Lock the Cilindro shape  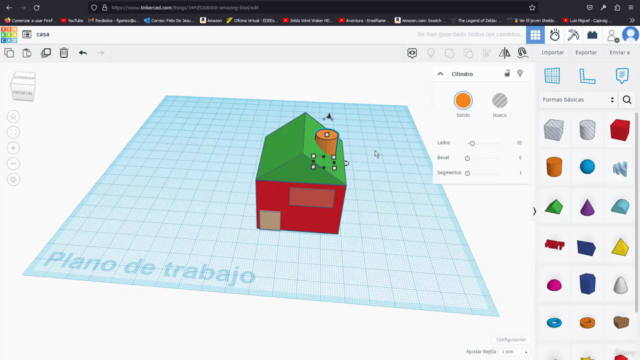[x=507, y=73]
